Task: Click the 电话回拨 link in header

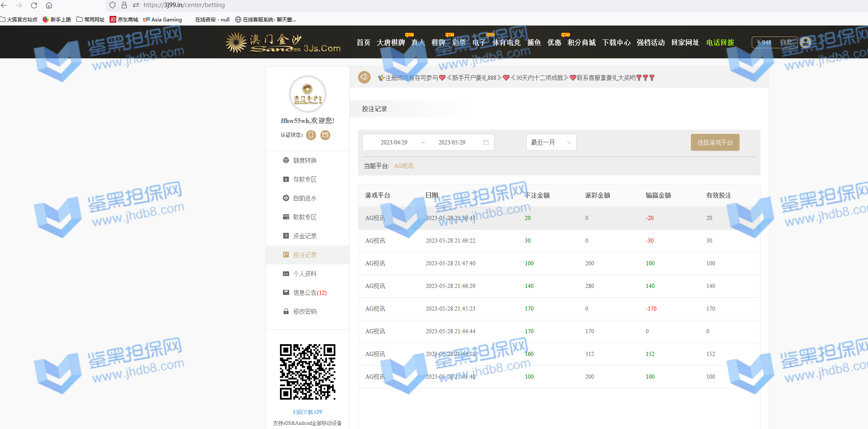Action: [x=720, y=42]
